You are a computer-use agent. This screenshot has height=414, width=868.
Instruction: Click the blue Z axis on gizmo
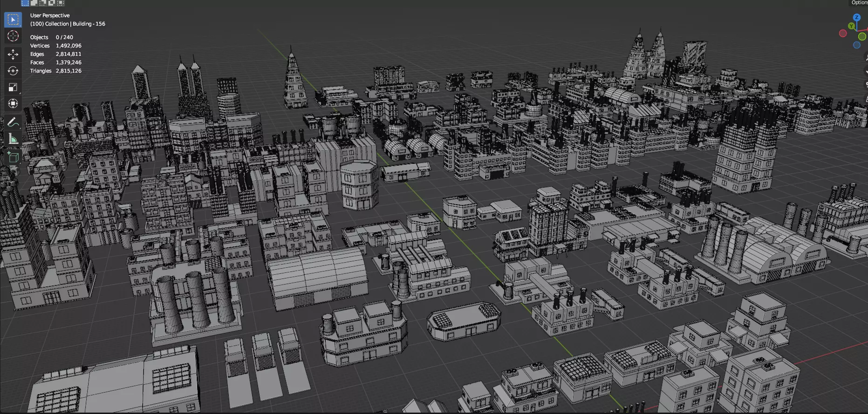click(x=856, y=17)
